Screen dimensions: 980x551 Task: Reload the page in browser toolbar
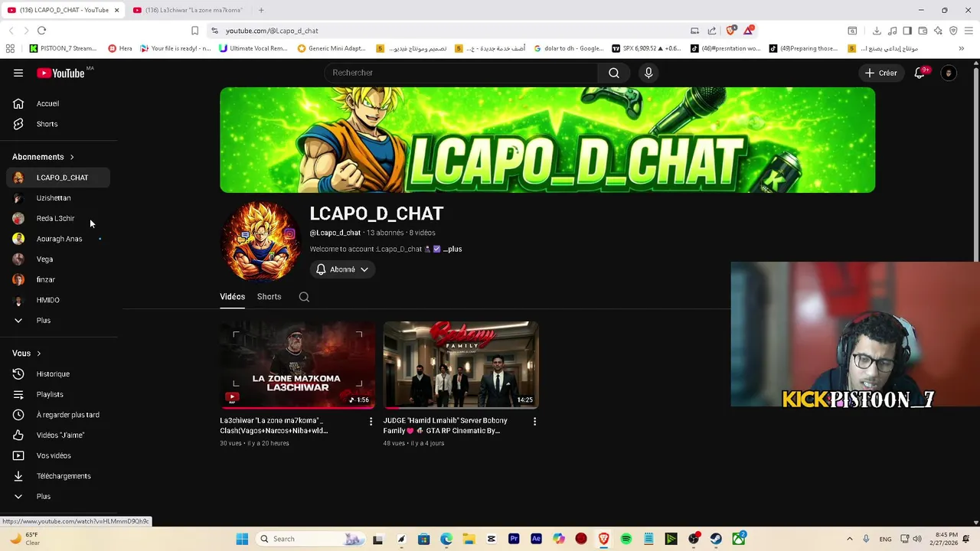(41, 31)
